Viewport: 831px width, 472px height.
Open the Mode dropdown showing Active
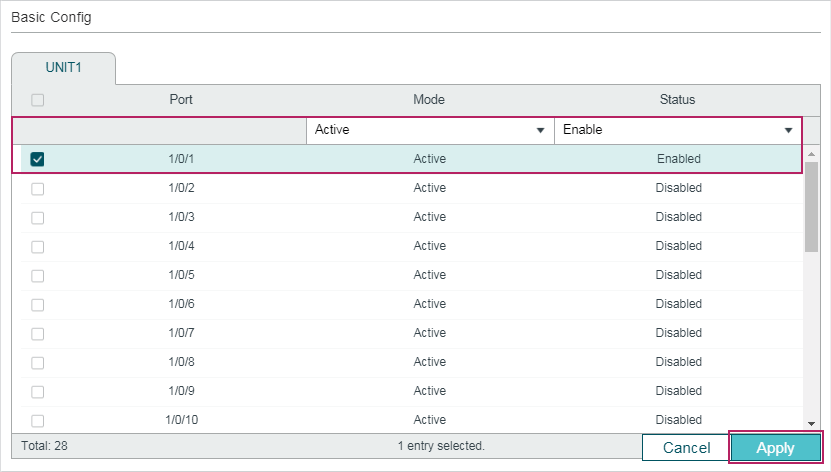coord(430,130)
